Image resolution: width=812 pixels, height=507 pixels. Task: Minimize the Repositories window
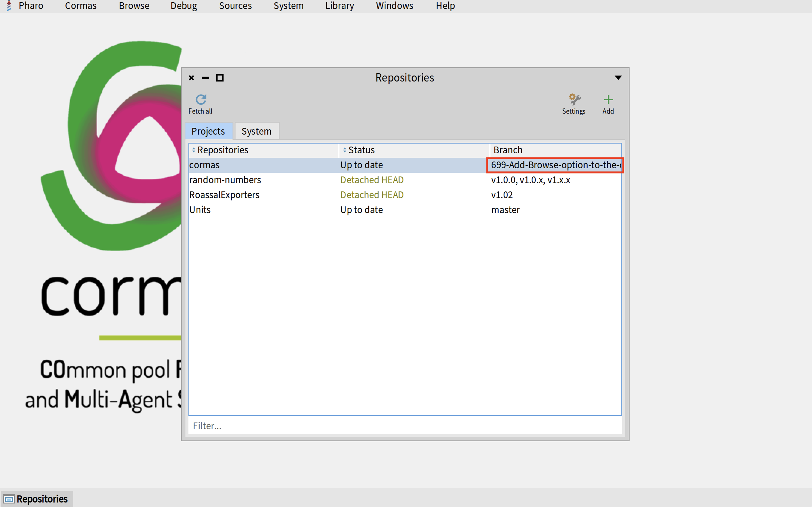206,78
